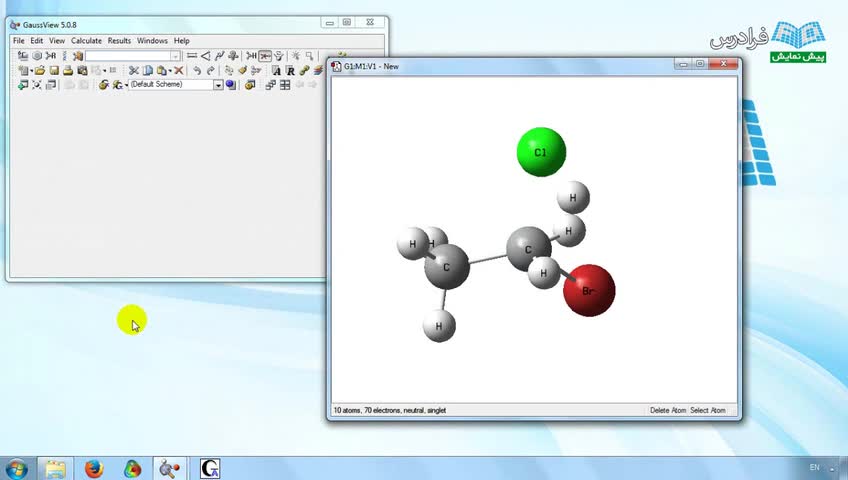Image resolution: width=848 pixels, height=480 pixels.
Task: Open File Explorer from the taskbar
Action: 55,468
